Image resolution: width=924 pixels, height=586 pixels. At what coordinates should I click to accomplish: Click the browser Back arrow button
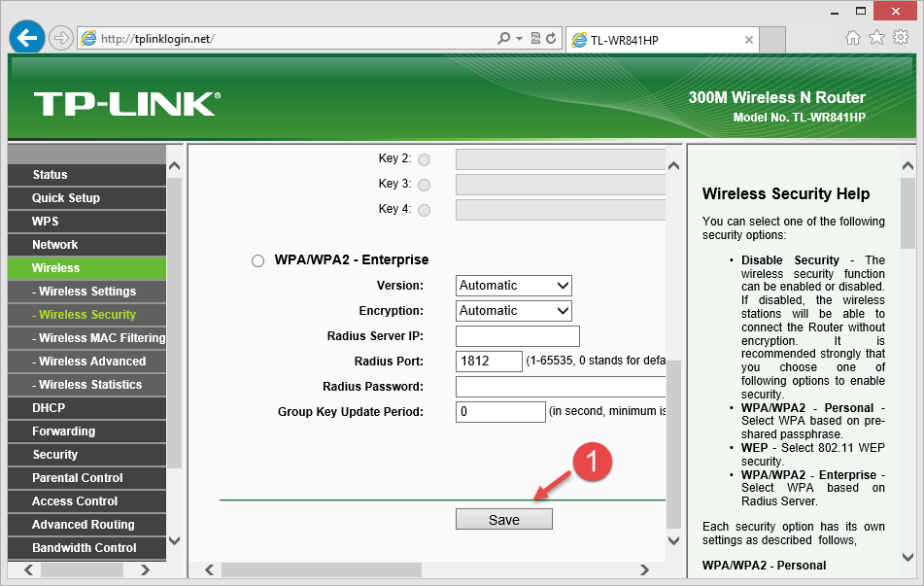26,38
